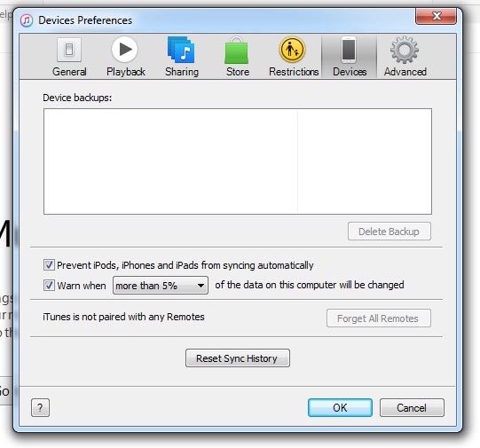
Task: Open the Sharing preferences tab
Action: coord(182,57)
